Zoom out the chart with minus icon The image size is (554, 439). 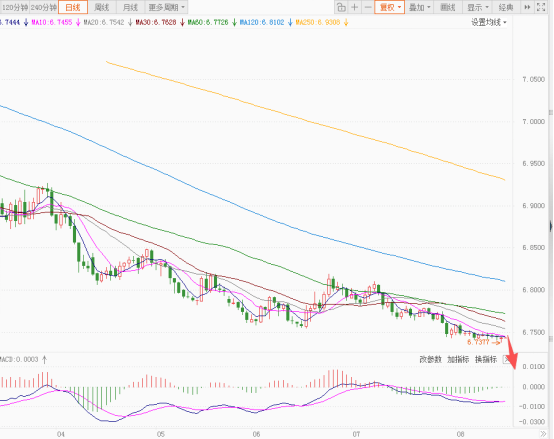click(x=368, y=7)
